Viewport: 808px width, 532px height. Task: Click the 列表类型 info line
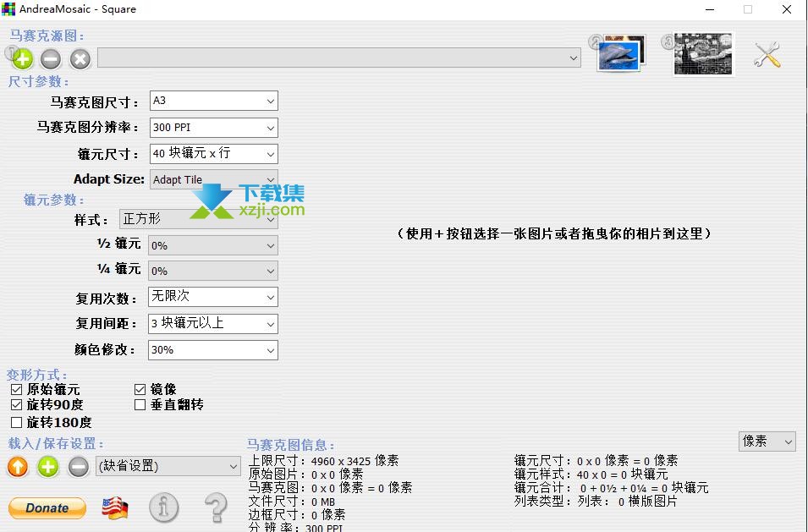595,501
